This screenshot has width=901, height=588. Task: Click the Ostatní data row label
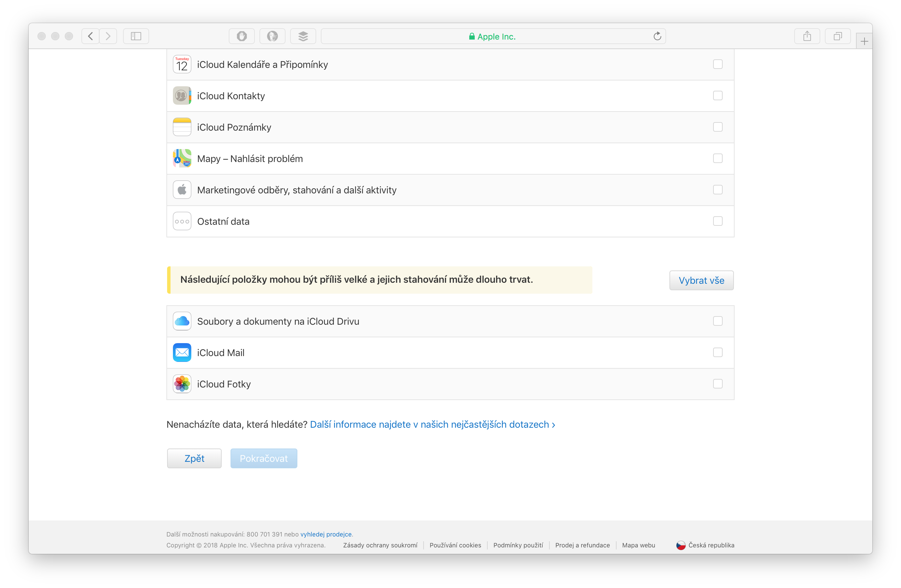[223, 221]
